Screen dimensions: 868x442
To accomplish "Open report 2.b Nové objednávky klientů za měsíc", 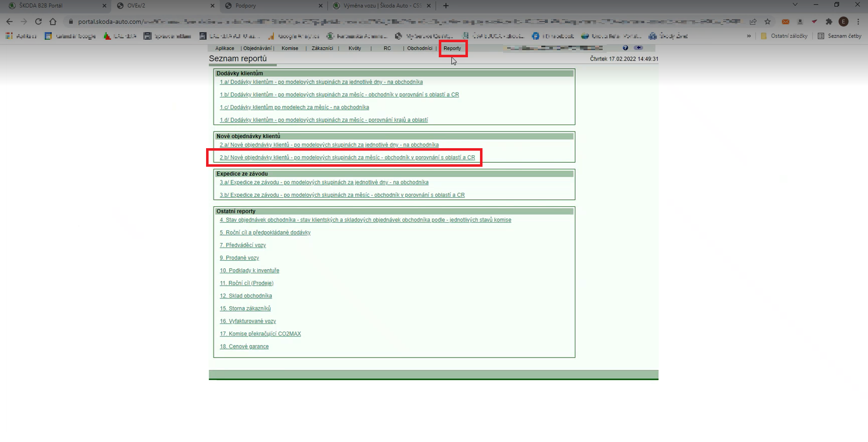I will 347,158.
